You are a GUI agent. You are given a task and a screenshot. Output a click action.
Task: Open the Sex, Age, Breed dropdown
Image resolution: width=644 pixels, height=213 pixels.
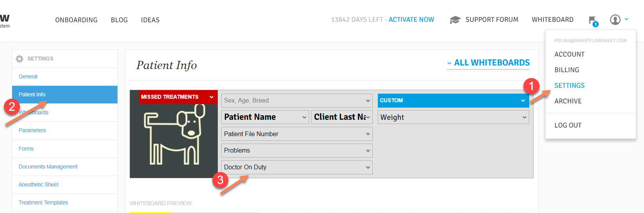[x=297, y=101]
